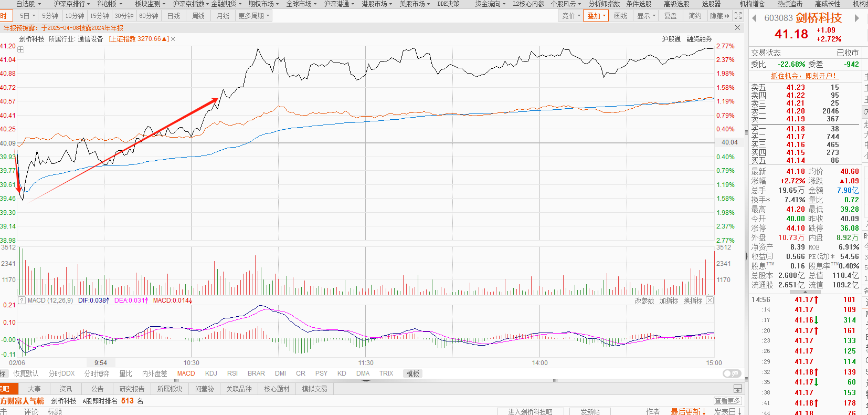Click the 进入剑桥科技吧 button
The image size is (868, 415).
530,412
